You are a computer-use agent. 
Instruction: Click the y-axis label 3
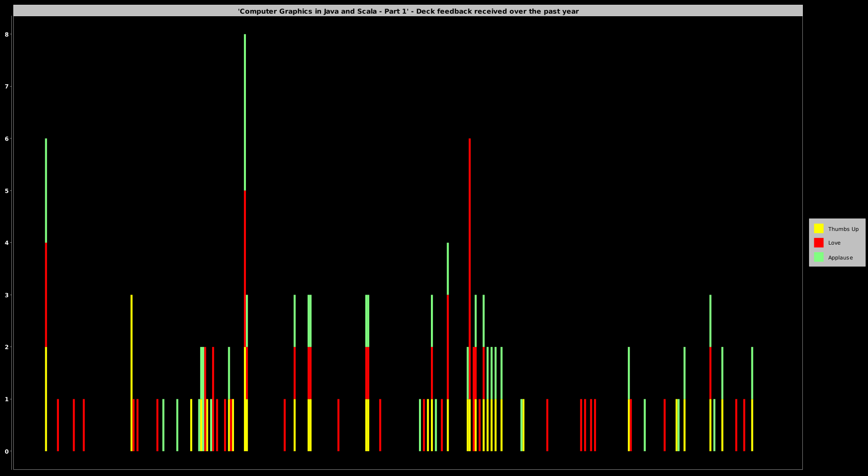7,295
